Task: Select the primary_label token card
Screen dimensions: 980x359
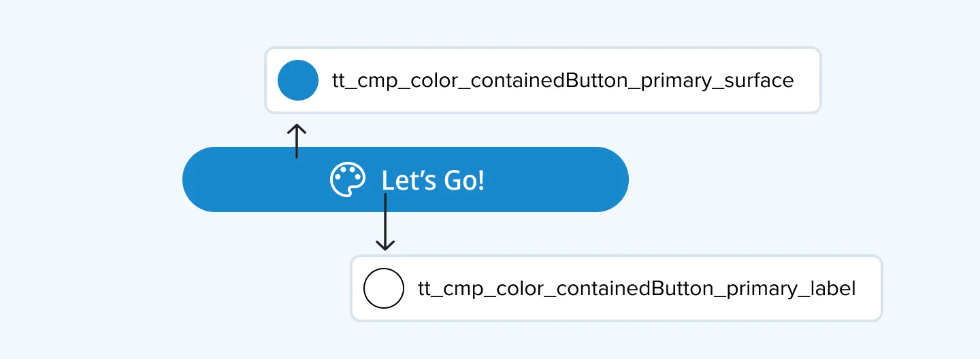Action: [617, 288]
